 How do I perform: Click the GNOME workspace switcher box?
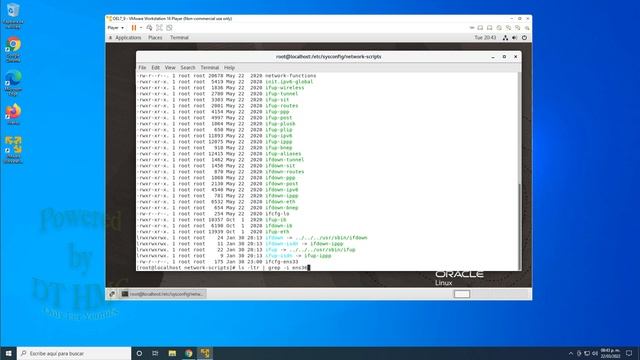(462, 294)
